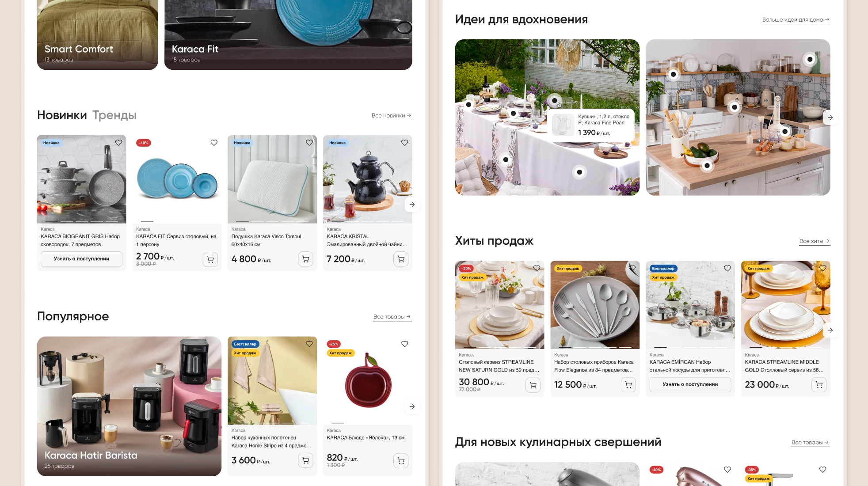Viewport: 868px width, 486px height.
Task: Add STREAMLINE NEW SATURN GOLD set to cart
Action: click(533, 385)
